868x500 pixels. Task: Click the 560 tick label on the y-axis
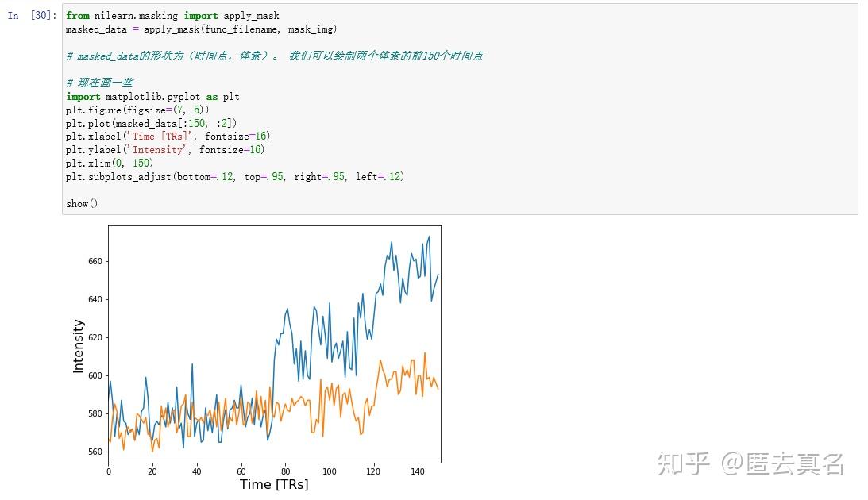tap(96, 452)
